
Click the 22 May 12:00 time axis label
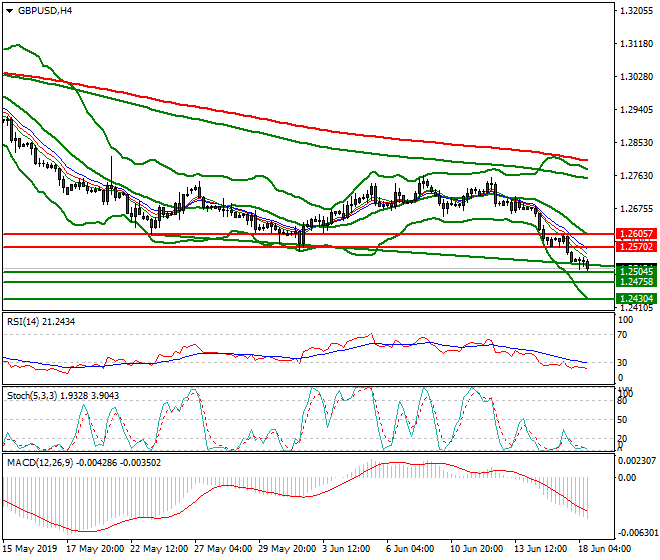(159, 549)
